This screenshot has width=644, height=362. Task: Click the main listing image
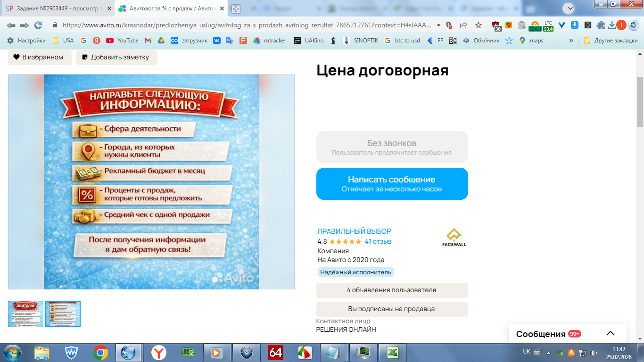[151, 182]
